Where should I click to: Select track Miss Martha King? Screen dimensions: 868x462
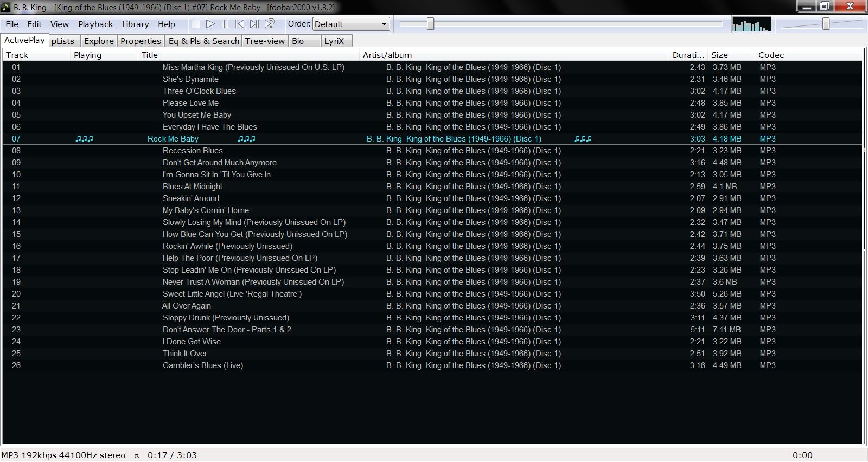tap(432, 67)
